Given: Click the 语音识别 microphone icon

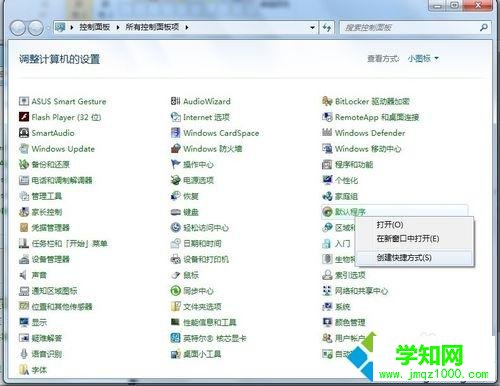Looking at the screenshot, I should [x=24, y=354].
